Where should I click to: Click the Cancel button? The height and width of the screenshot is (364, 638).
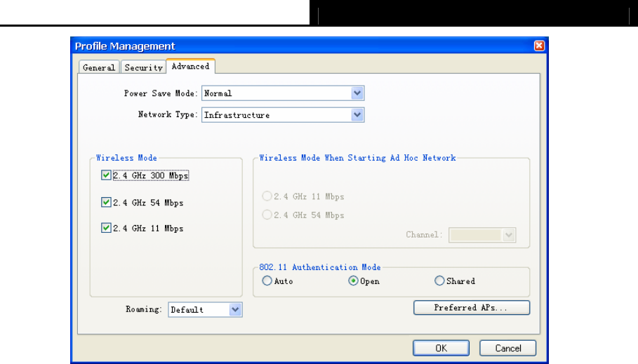[507, 348]
